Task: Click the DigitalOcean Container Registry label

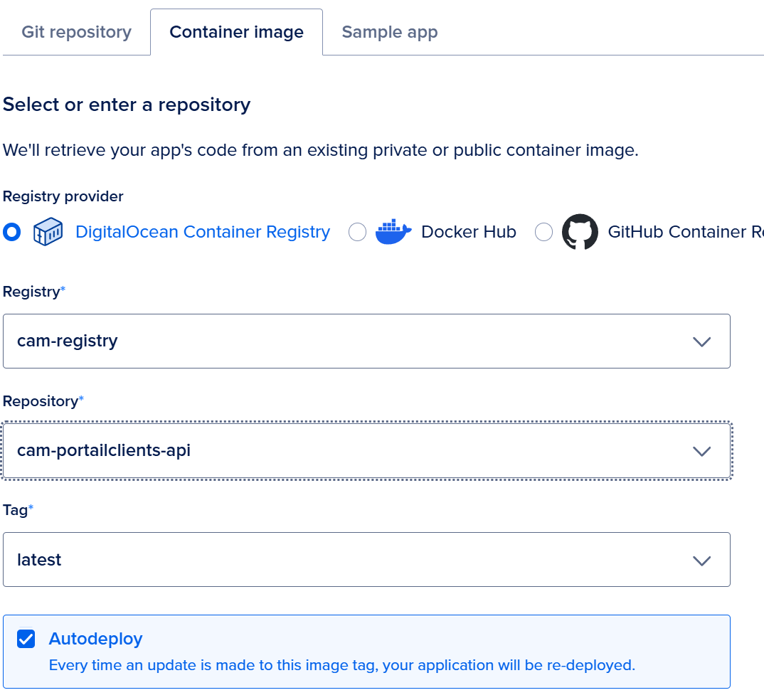Action: click(x=203, y=232)
